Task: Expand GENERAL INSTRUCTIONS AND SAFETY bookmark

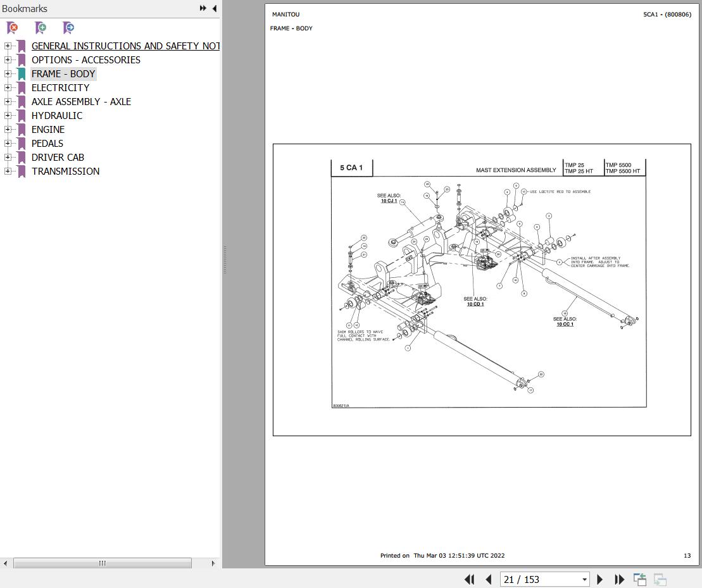Action: click(8, 46)
